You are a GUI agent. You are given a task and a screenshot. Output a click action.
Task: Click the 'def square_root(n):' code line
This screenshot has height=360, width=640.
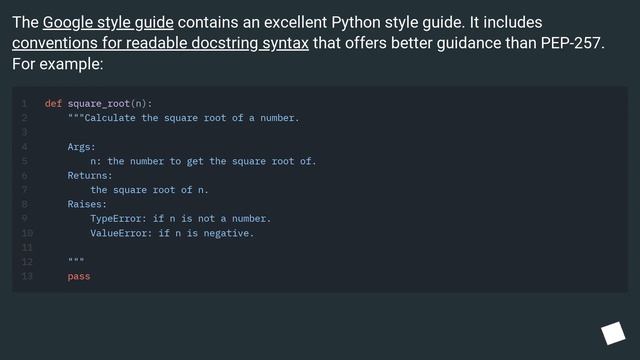[98, 104]
